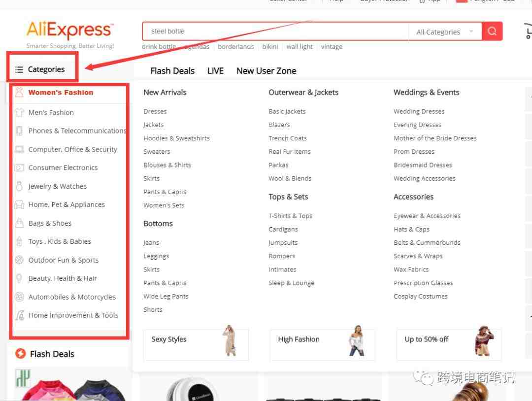Open the Sexy Styles promo card
The image size is (532, 401).
196,344
